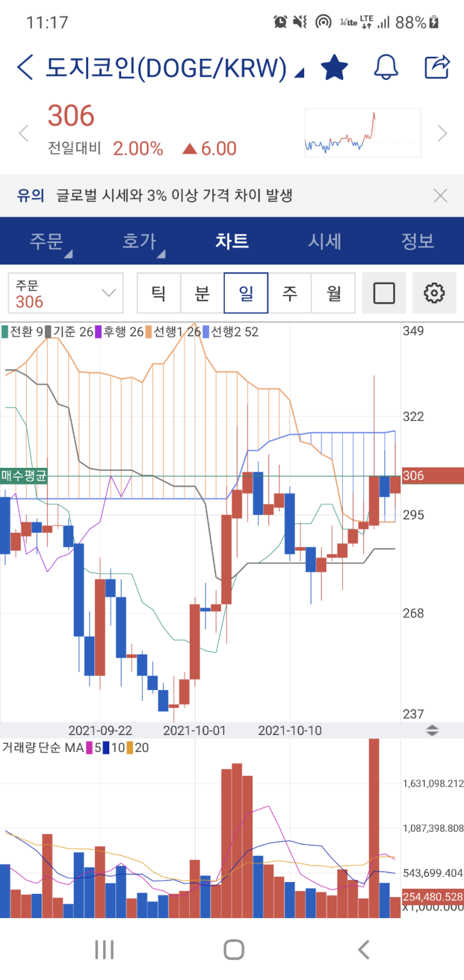The width and height of the screenshot is (464, 980).
Task: Tap the fullscreen chart square icon
Action: coord(384,293)
